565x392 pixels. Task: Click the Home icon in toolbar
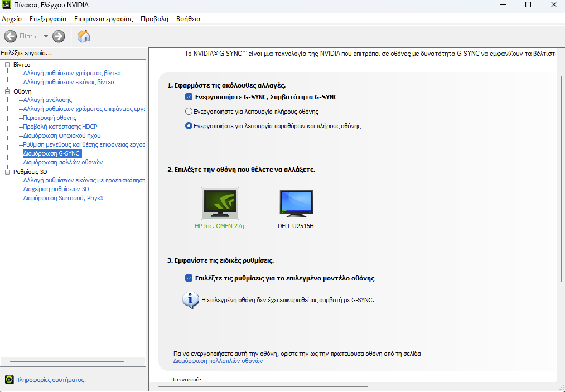(84, 36)
